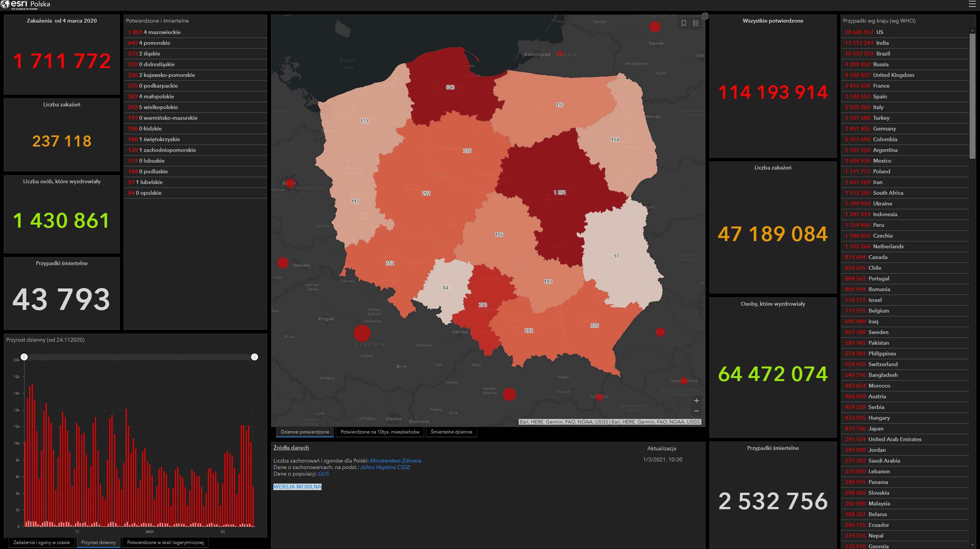The image size is (980, 549).
Task: Click the red Czechia circle marker
Action: (x=362, y=333)
